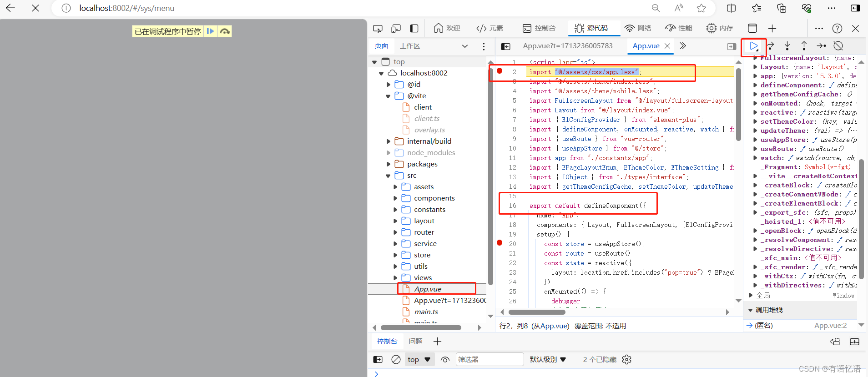Toggle the file navigator pane icon
Viewport: 868px width, 377px height.
click(x=505, y=46)
